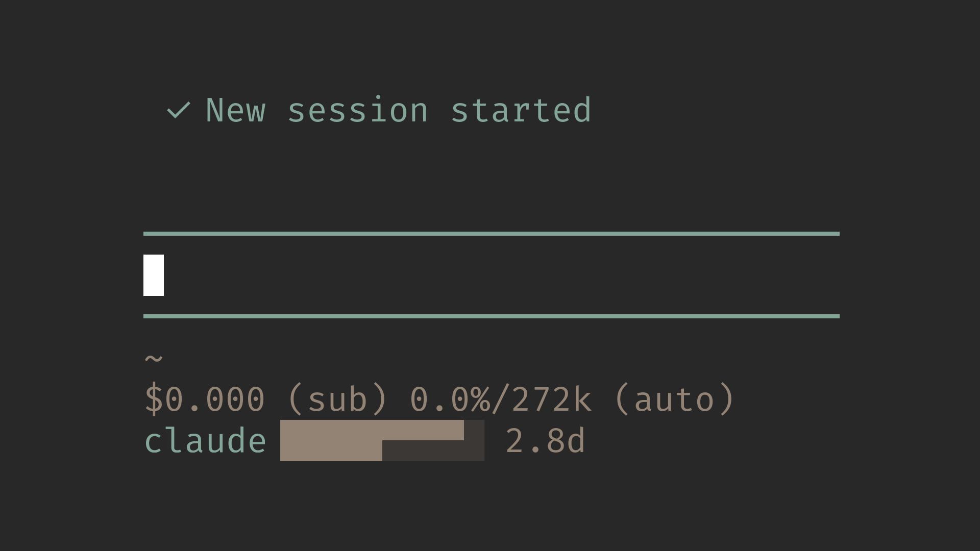The height and width of the screenshot is (551, 980).
Task: Select the "New session started" status message
Action: (x=399, y=110)
